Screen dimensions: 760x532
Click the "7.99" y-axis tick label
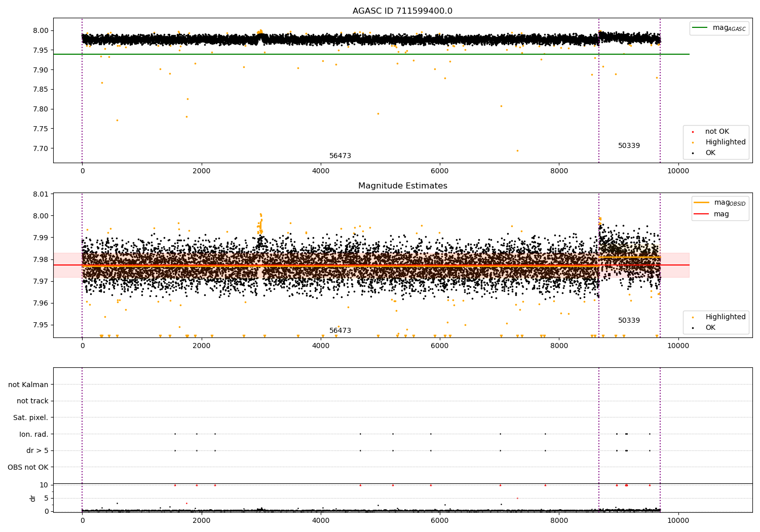pyautogui.click(x=41, y=238)
